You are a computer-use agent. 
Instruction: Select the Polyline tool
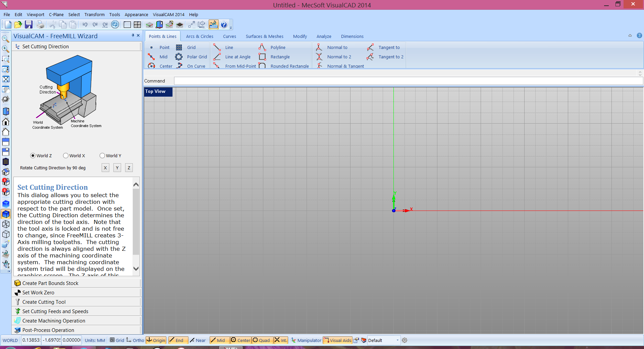coord(277,48)
